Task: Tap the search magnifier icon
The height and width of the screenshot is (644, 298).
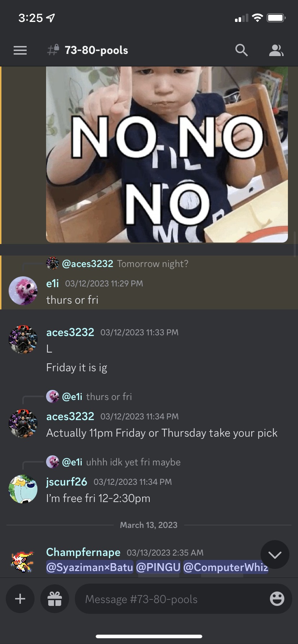Action: click(241, 50)
